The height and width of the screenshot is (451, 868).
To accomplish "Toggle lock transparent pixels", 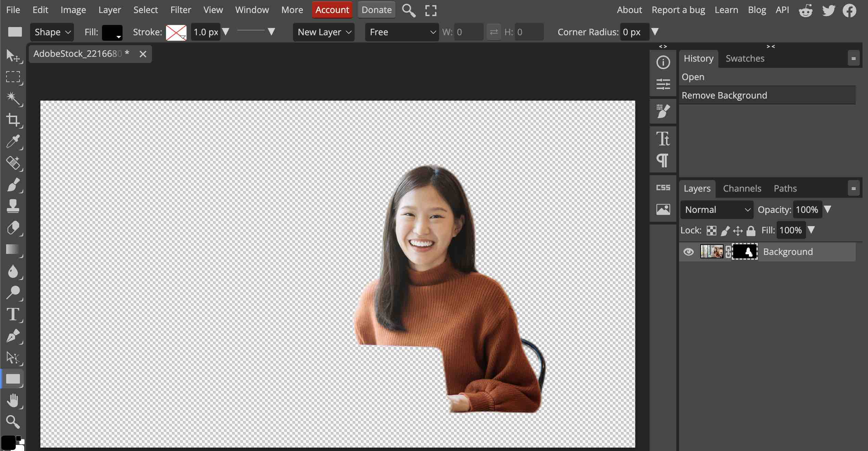I will pyautogui.click(x=711, y=231).
